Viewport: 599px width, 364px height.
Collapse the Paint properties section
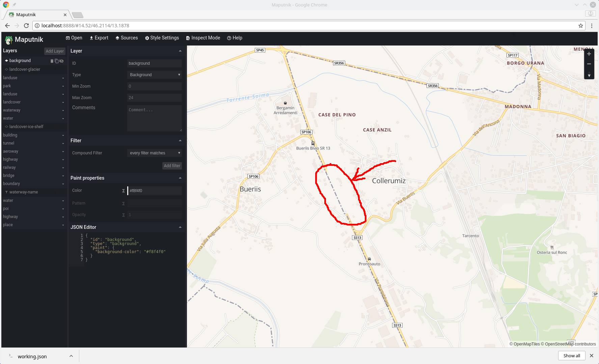pos(180,178)
